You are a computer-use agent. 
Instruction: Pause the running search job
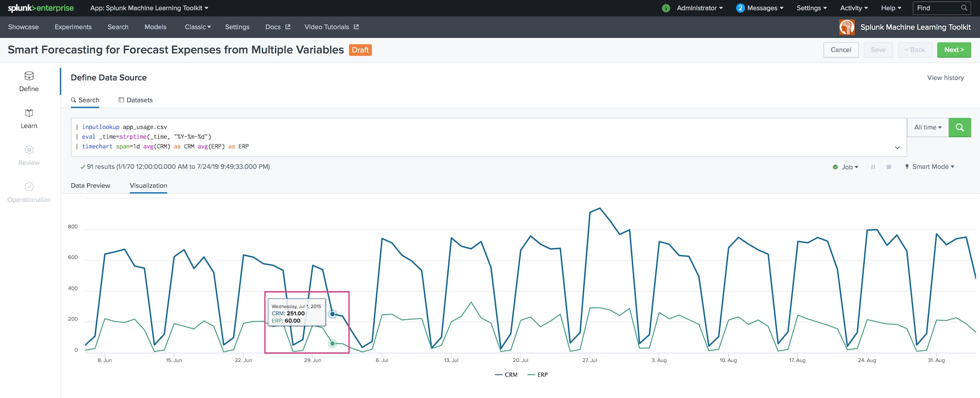(873, 167)
